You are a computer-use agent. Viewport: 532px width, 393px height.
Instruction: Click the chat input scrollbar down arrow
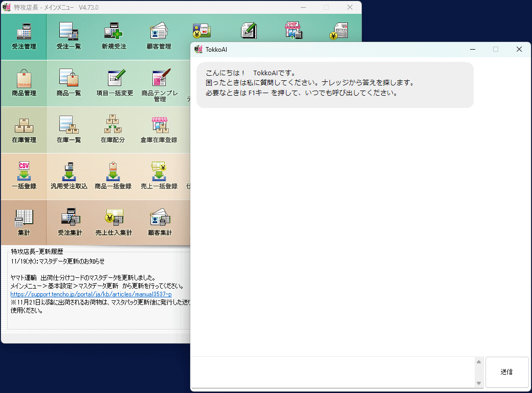coord(479,383)
